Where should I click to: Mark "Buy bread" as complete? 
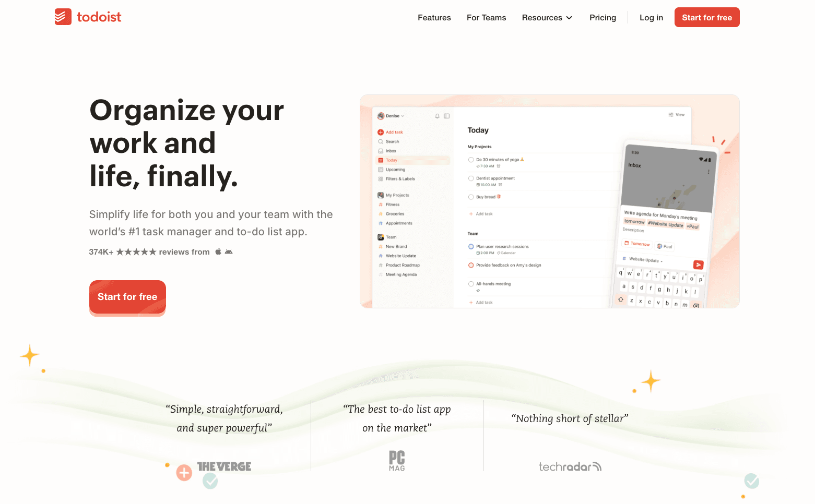(x=471, y=197)
